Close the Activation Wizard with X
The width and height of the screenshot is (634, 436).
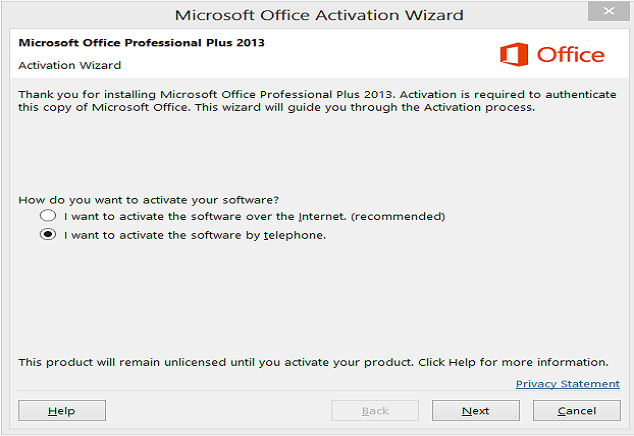pos(609,11)
